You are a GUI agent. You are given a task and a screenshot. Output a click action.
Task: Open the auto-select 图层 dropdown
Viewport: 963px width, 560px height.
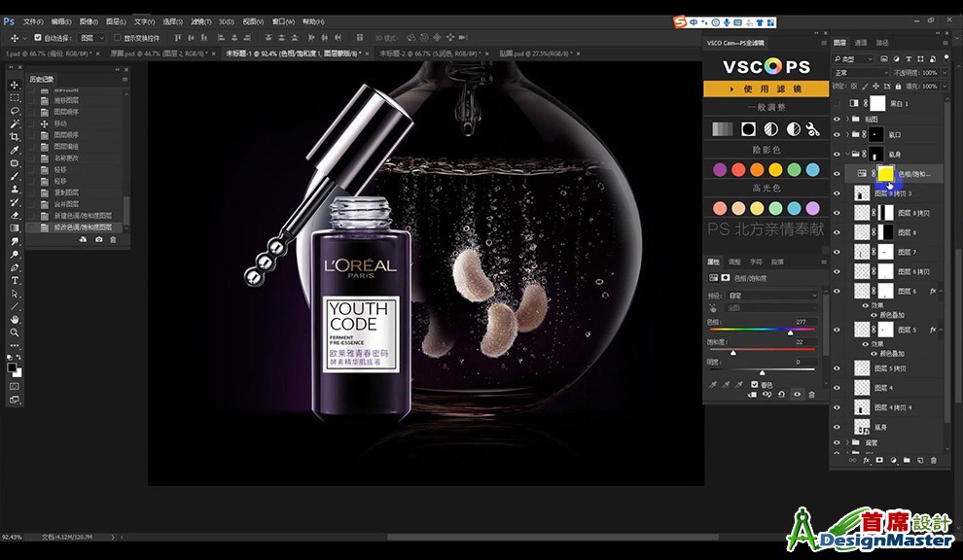click(92, 38)
